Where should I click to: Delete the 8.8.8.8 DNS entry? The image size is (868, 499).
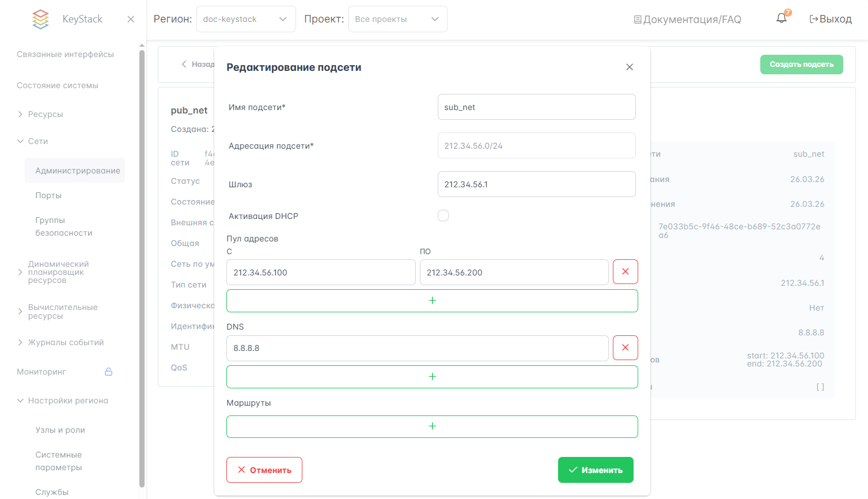(625, 348)
